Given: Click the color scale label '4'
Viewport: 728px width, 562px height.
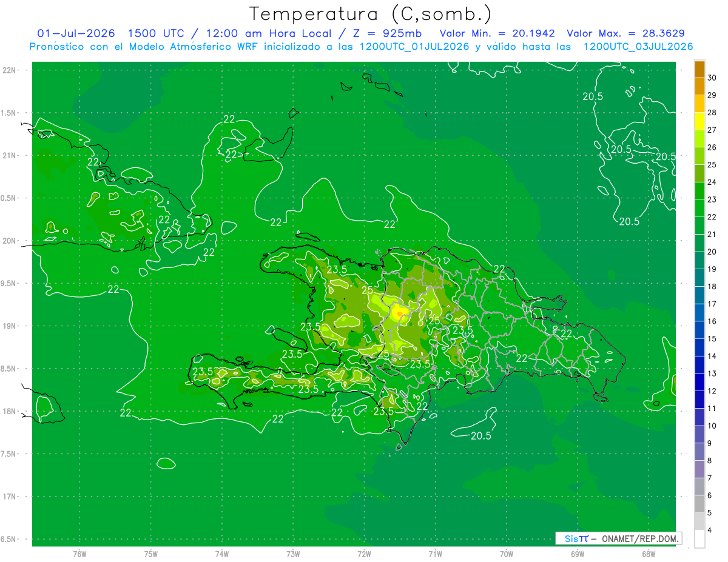Looking at the screenshot, I should [x=710, y=530].
